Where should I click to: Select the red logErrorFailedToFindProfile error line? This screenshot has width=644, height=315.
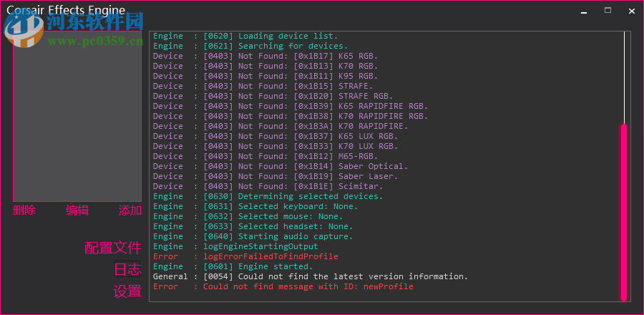tap(270, 256)
